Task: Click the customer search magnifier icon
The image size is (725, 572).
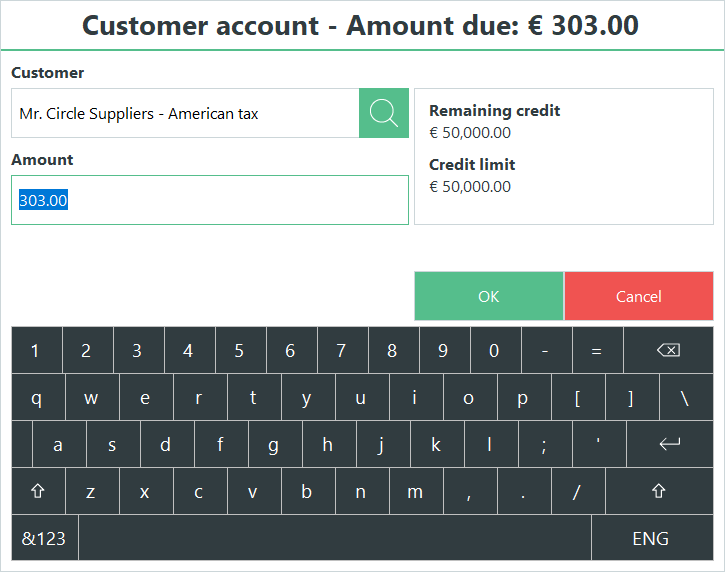Action: [384, 113]
